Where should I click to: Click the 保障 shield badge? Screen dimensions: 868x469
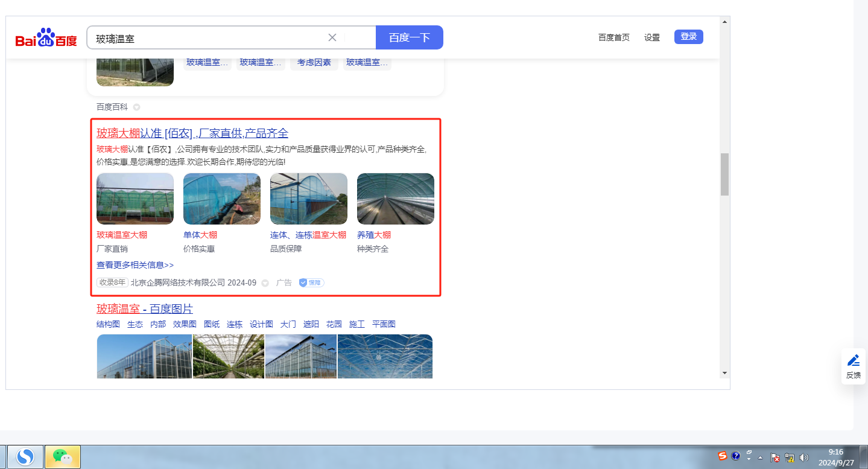pos(312,282)
